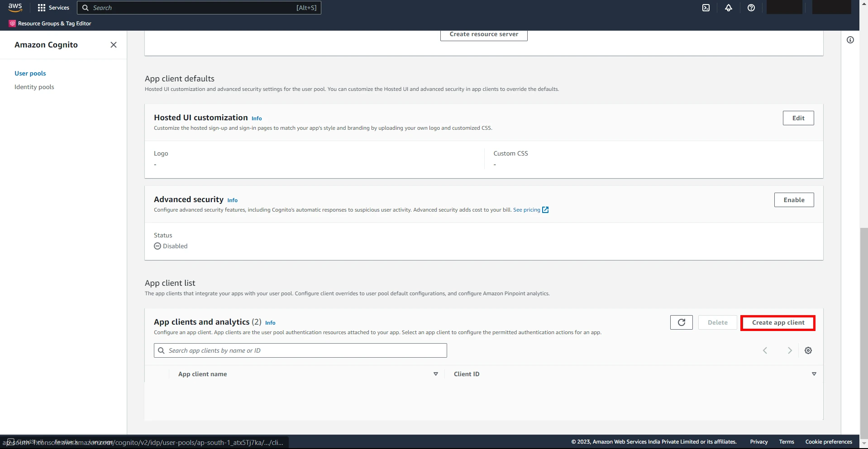Image resolution: width=868 pixels, height=449 pixels.
Task: Click the See pricing external link
Action: (x=531, y=210)
